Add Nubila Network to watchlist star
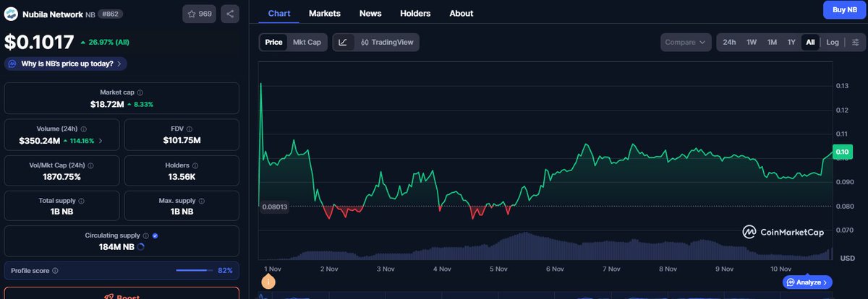Image resolution: width=868 pixels, height=299 pixels. pos(199,13)
